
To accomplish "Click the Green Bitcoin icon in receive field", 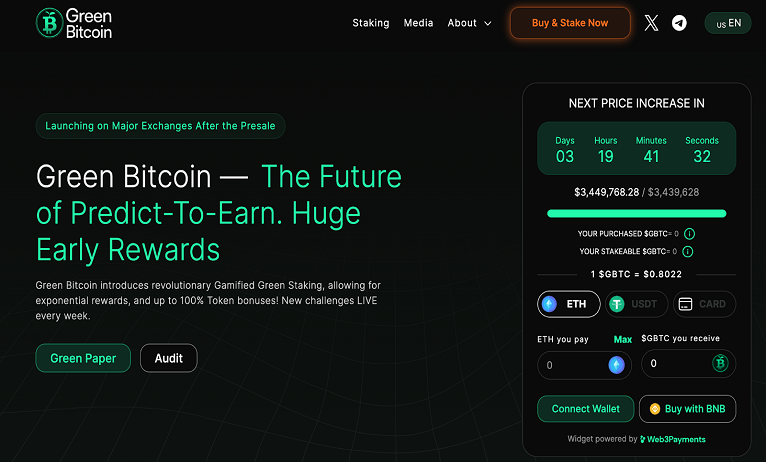I will (x=720, y=363).
